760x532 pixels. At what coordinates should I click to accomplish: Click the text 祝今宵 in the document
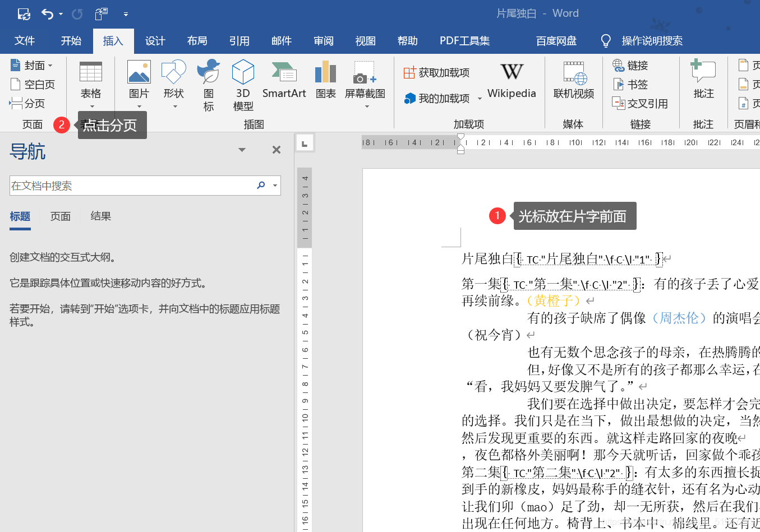494,335
